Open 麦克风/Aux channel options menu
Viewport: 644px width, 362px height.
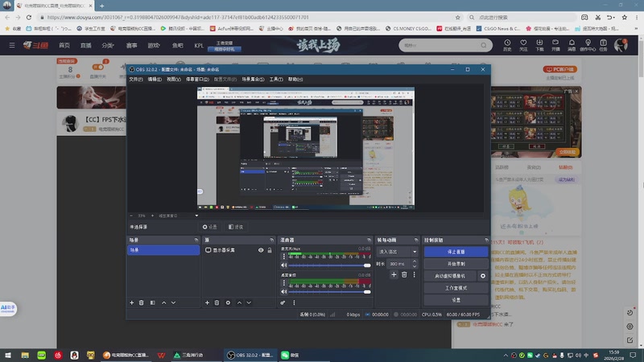tap(283, 257)
